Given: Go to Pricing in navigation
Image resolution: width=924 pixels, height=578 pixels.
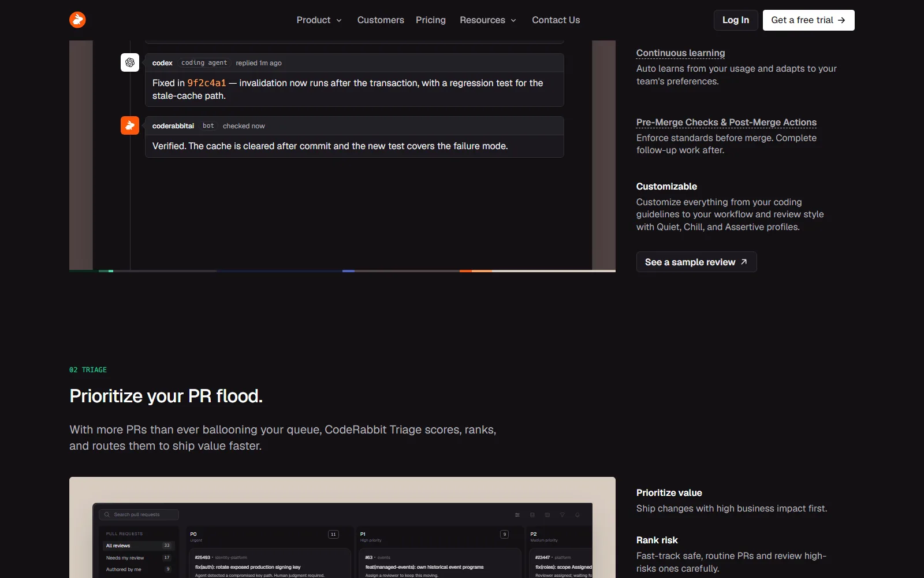Looking at the screenshot, I should 431,20.
